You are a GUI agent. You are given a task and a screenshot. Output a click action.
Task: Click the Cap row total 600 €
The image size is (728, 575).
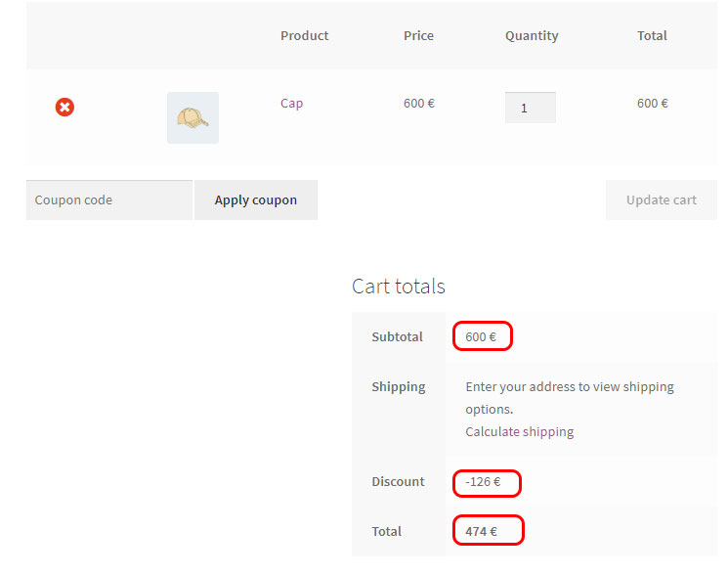pos(653,103)
